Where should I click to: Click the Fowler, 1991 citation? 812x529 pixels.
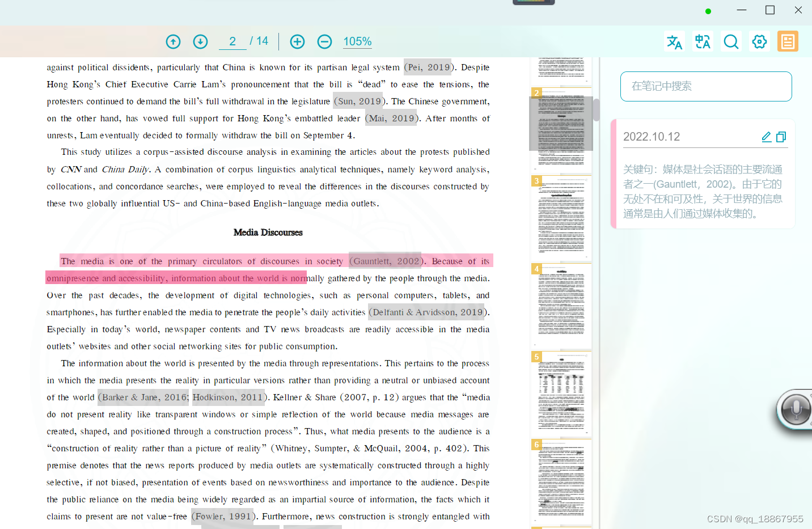pyautogui.click(x=223, y=516)
